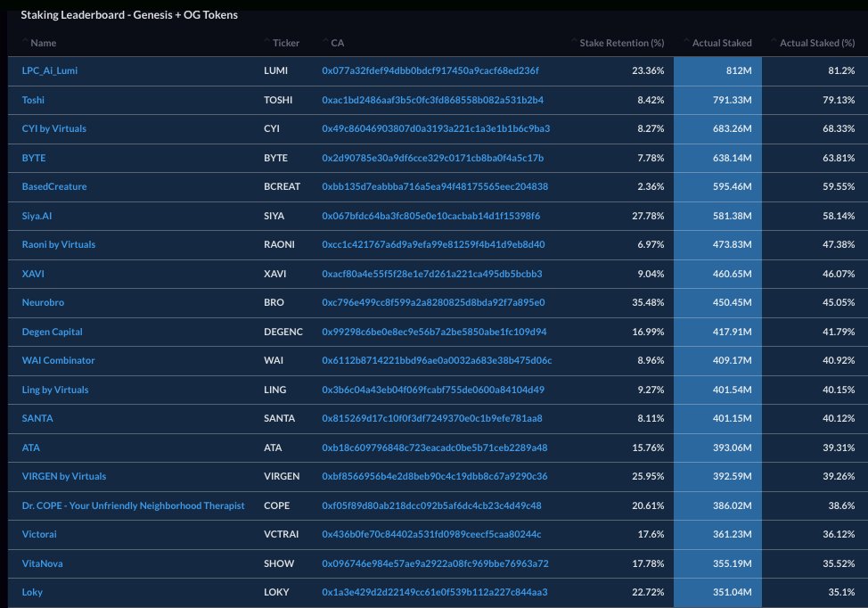Open LUMI contract address 0x077a32f...
The height and width of the screenshot is (608, 868).
pos(430,71)
